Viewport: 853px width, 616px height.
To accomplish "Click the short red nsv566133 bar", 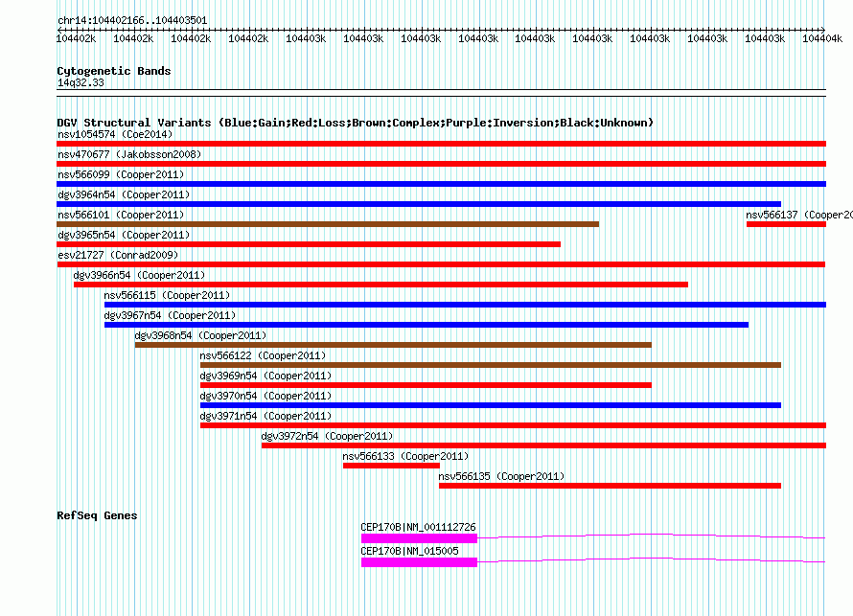I will coord(391,466).
